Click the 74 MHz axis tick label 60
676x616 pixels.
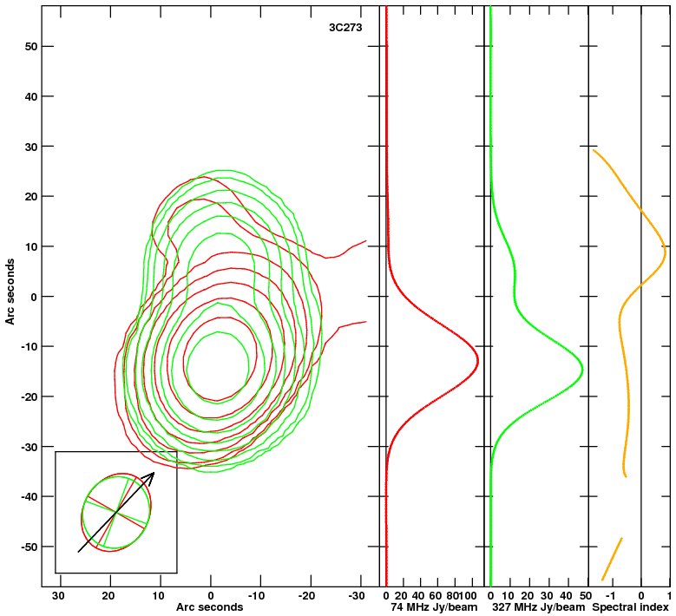click(x=436, y=596)
